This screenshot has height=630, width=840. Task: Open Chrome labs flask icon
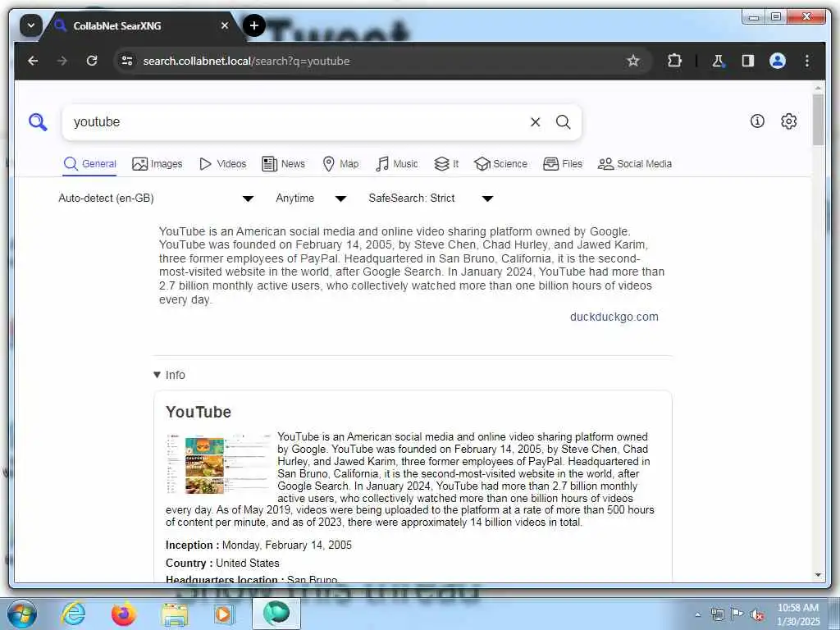pyautogui.click(x=719, y=61)
